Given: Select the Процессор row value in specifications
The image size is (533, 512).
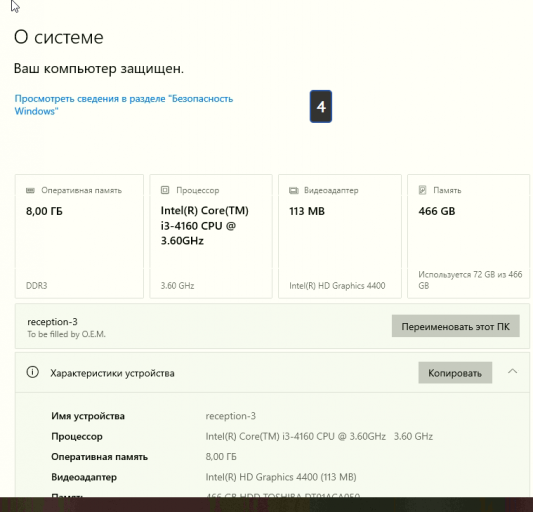Looking at the screenshot, I should (x=319, y=436).
